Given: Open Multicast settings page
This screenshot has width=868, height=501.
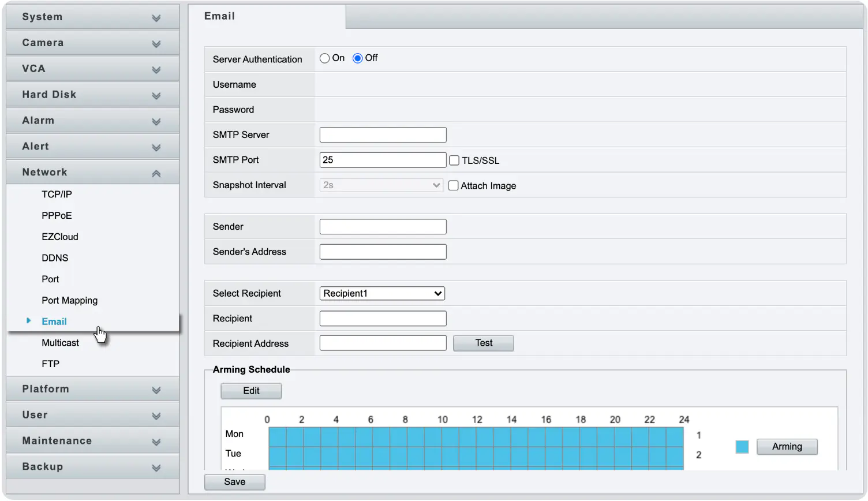Looking at the screenshot, I should pyautogui.click(x=60, y=343).
